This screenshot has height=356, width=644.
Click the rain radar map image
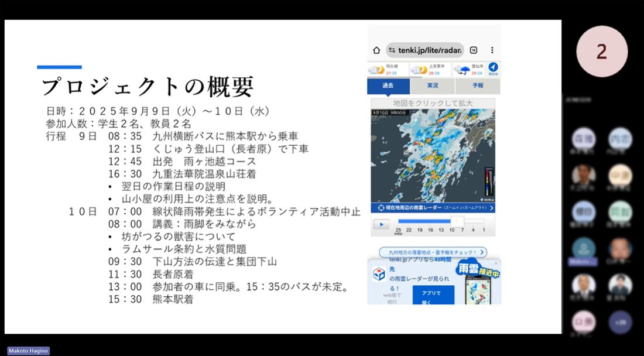(x=433, y=155)
